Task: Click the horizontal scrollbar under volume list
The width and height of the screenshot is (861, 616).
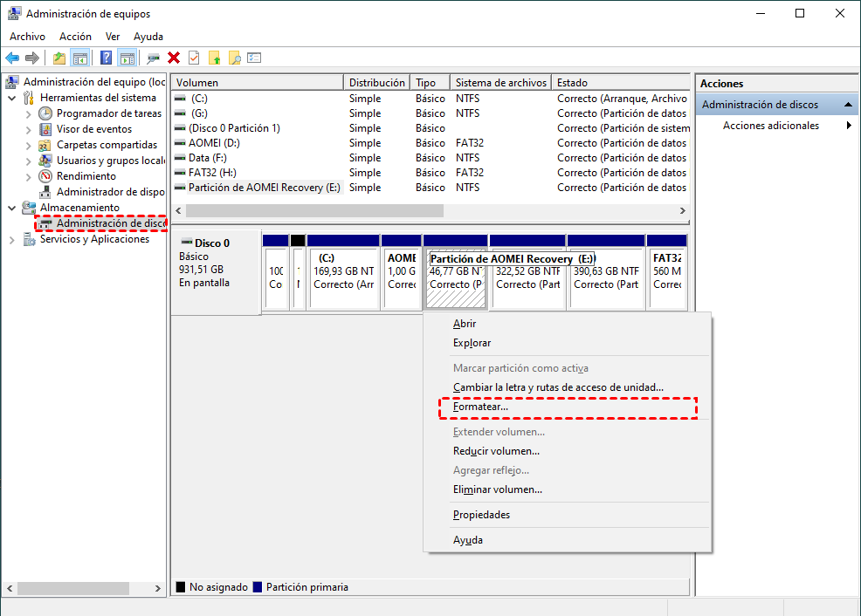Action: pos(314,211)
